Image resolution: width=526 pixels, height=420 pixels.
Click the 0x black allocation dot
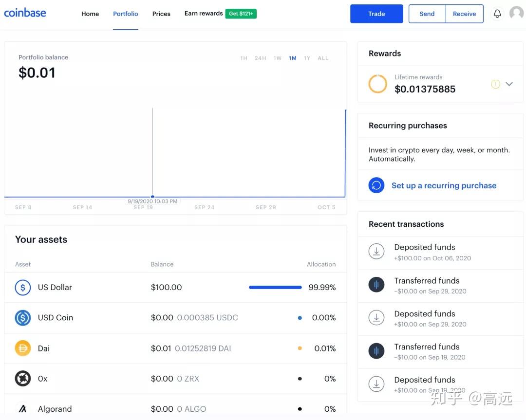[300, 379]
